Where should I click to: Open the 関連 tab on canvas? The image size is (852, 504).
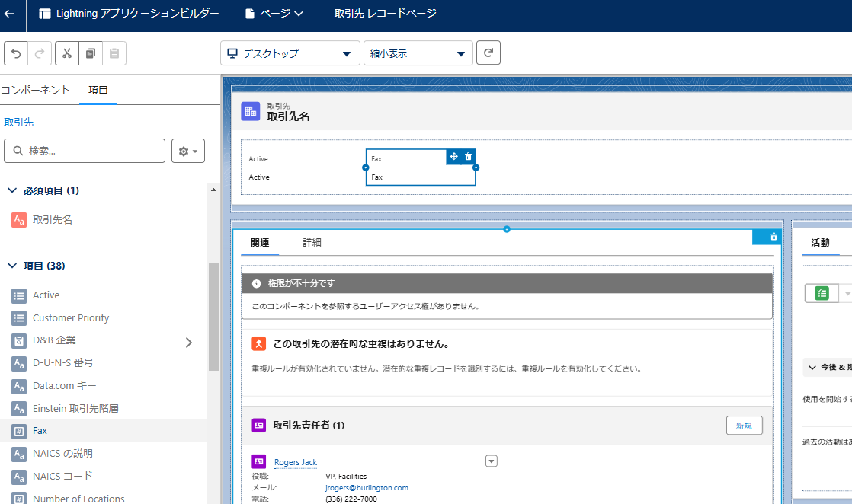click(x=260, y=243)
